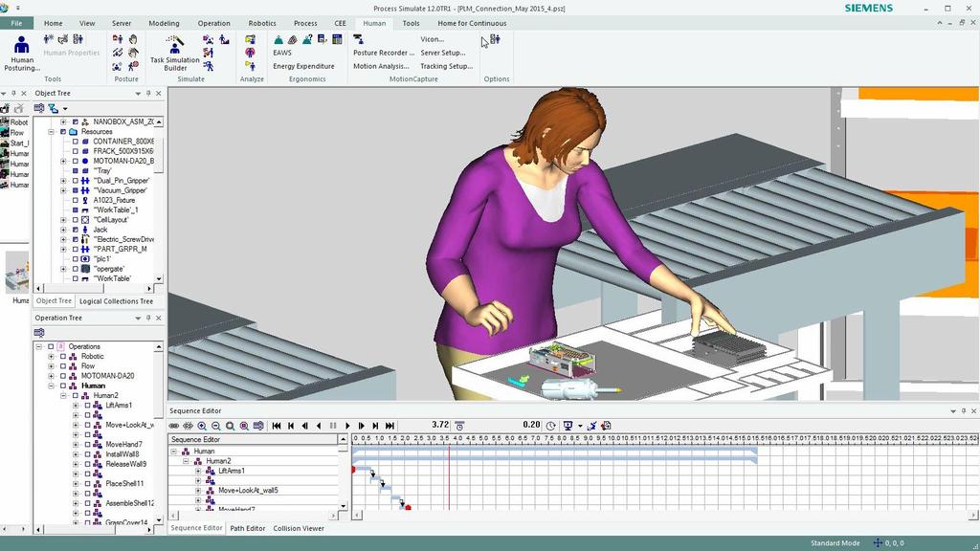This screenshot has height=551, width=980.
Task: Play the simulation forward
Action: coord(347,426)
